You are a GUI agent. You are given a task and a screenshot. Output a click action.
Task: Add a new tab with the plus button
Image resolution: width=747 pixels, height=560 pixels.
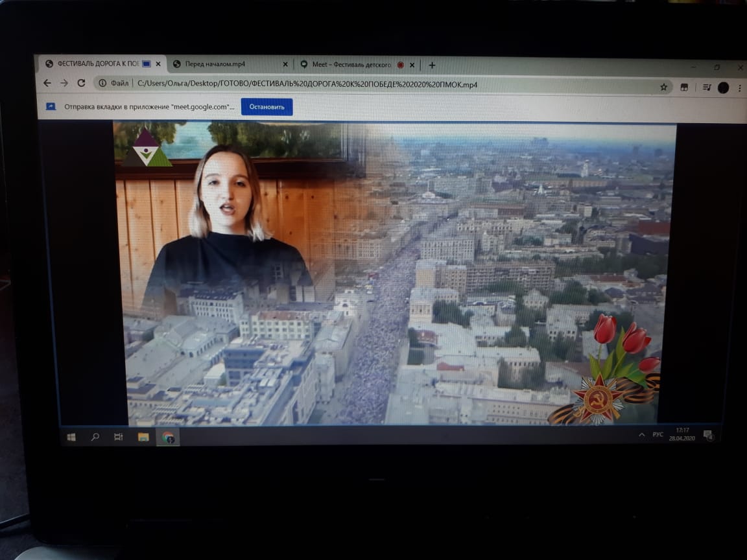(x=432, y=65)
